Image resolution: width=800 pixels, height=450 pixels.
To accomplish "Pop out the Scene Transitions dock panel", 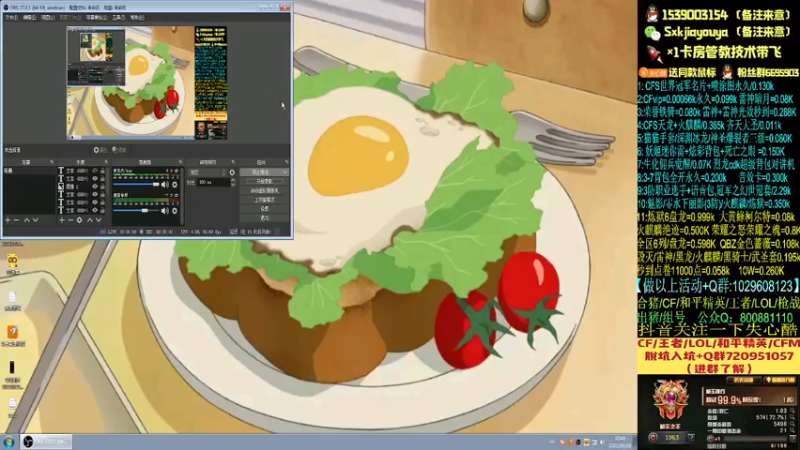I will click(233, 162).
